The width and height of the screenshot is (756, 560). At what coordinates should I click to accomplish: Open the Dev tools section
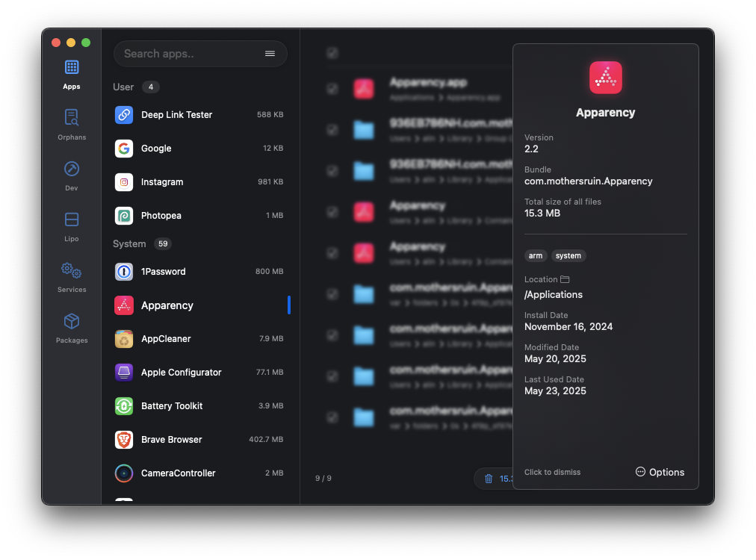tap(72, 176)
